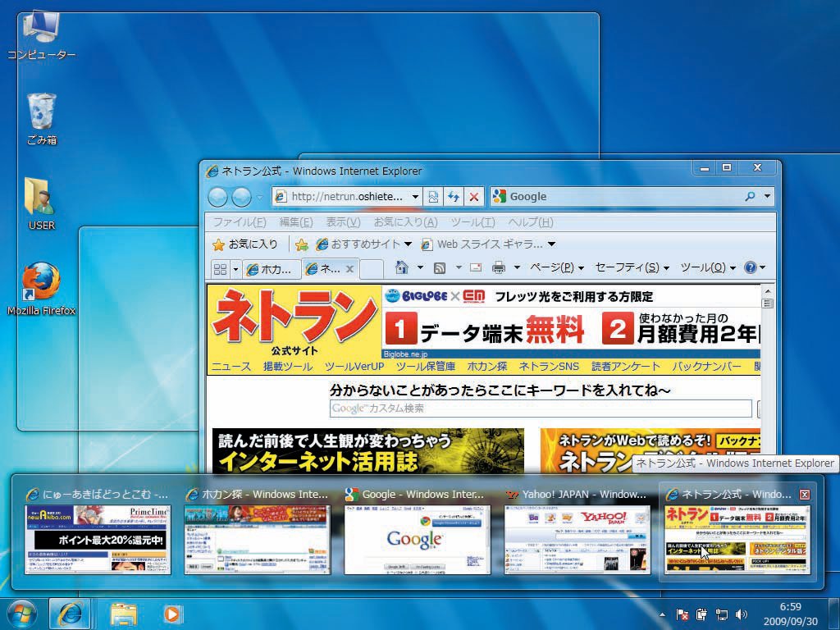Viewport: 840px width, 630px height.
Task: Open a new blank tab
Action: pos(372,269)
